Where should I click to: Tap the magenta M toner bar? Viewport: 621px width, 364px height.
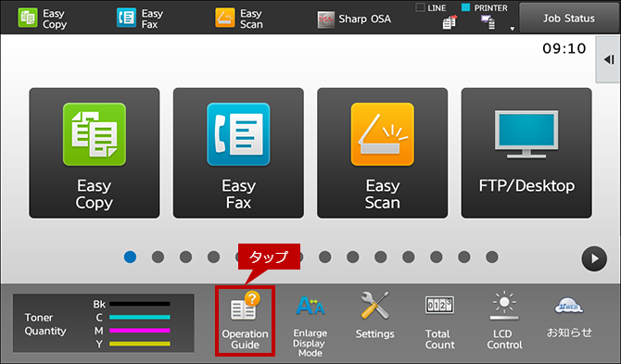click(140, 331)
